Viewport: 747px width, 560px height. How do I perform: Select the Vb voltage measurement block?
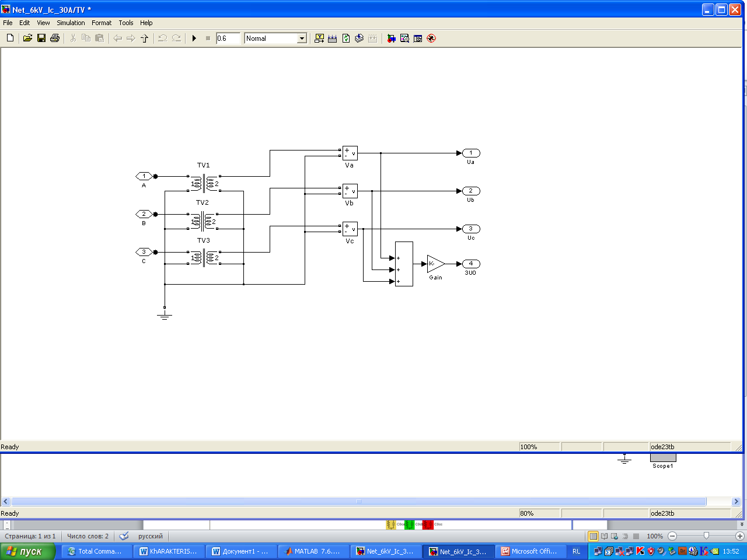point(350,191)
